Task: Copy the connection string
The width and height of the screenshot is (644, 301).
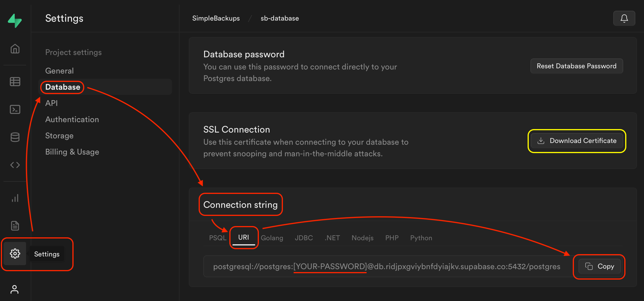Action: [599, 267]
